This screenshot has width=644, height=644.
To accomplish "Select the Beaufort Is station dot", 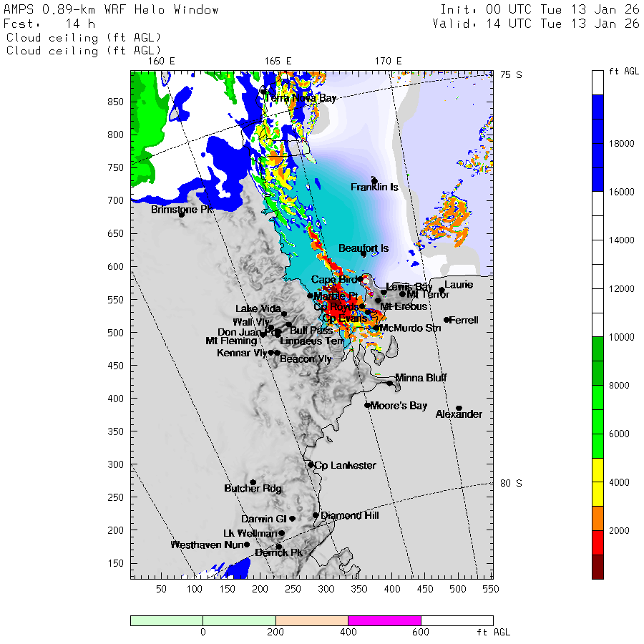I will 364,254.
